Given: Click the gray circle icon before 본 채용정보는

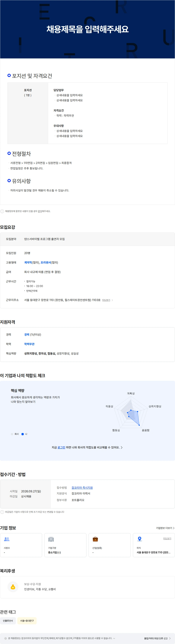Looking at the screenshot, I should [5, 638].
